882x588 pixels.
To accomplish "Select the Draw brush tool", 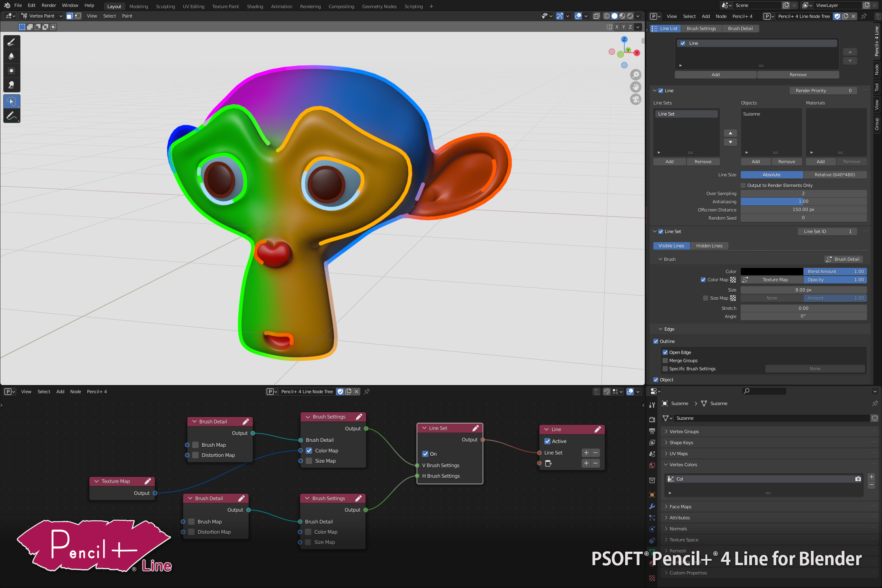I will click(11, 42).
